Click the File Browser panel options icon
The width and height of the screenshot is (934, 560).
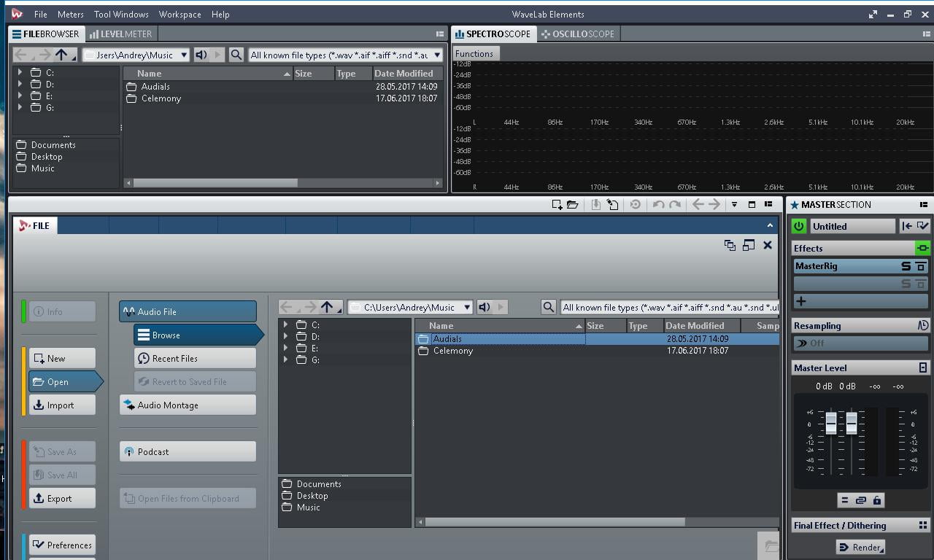click(x=439, y=34)
